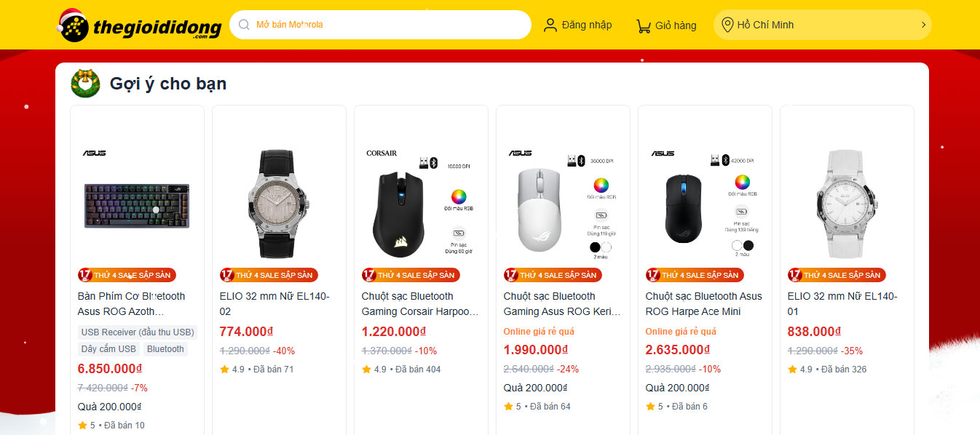Click the Gợi ý cho bạn heading
The image size is (980, 435).
(x=168, y=84)
